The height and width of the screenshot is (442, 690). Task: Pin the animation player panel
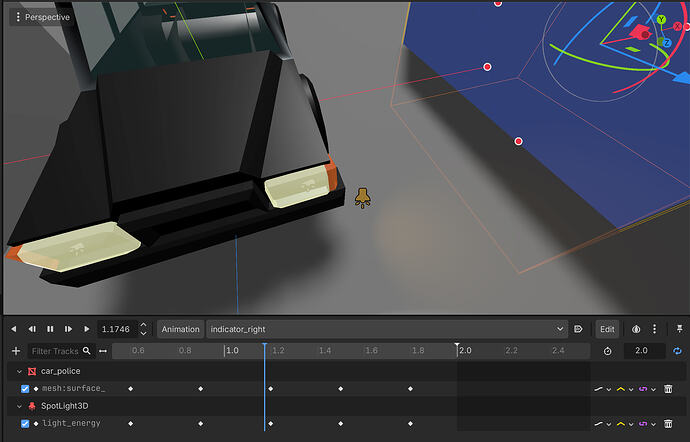pyautogui.click(x=679, y=329)
